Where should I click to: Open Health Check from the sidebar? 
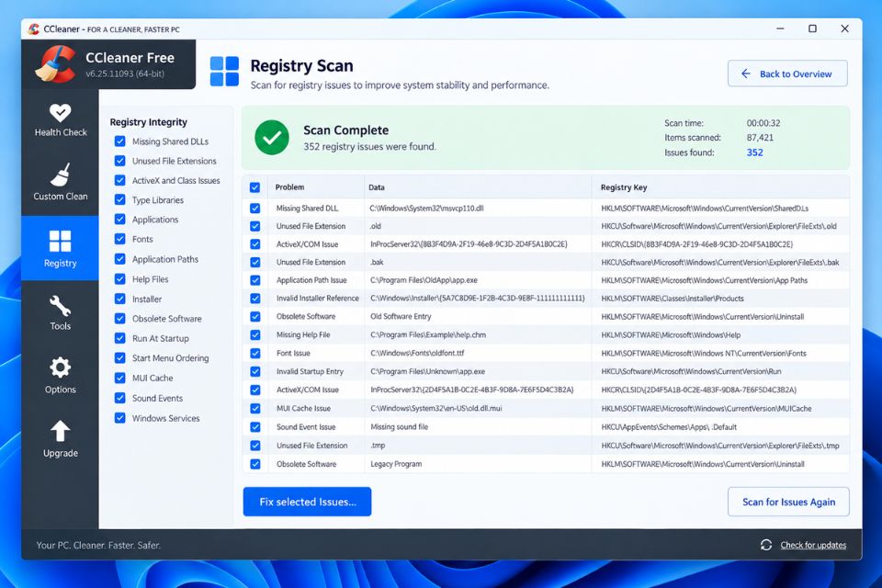(x=61, y=120)
